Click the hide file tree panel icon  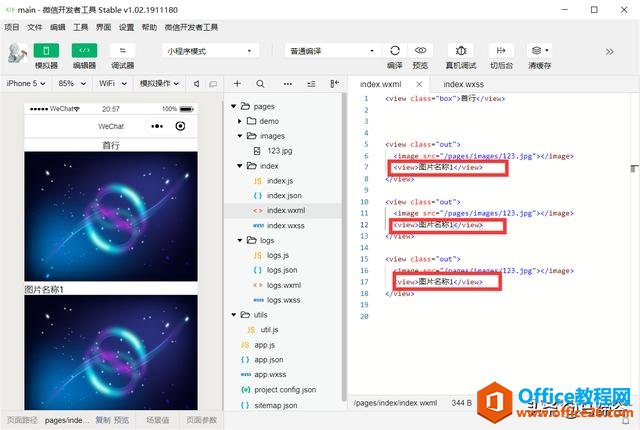click(x=334, y=84)
